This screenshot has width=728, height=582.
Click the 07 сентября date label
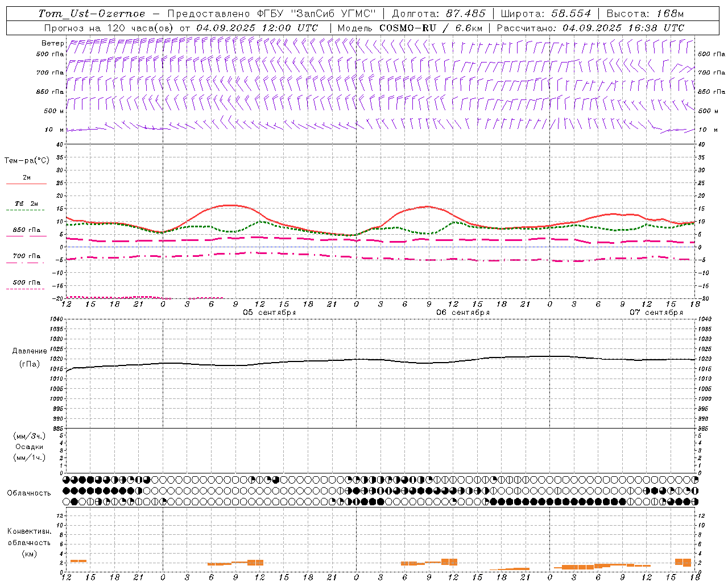click(656, 313)
